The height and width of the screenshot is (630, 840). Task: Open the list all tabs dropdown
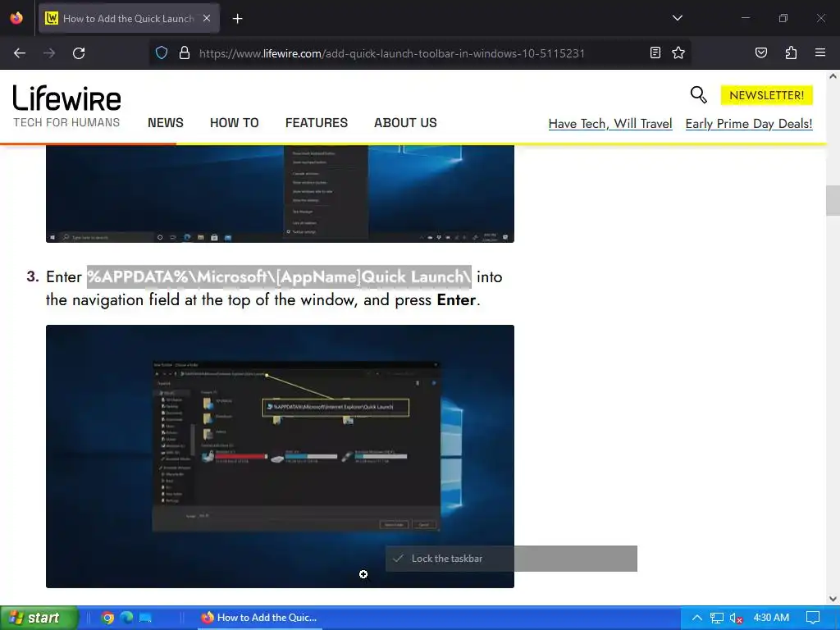[x=677, y=18]
